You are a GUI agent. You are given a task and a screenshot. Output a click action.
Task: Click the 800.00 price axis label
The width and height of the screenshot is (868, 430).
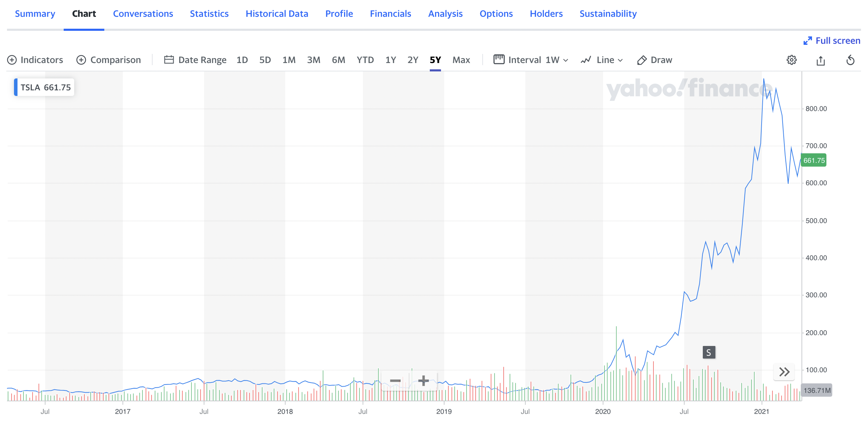pyautogui.click(x=816, y=109)
